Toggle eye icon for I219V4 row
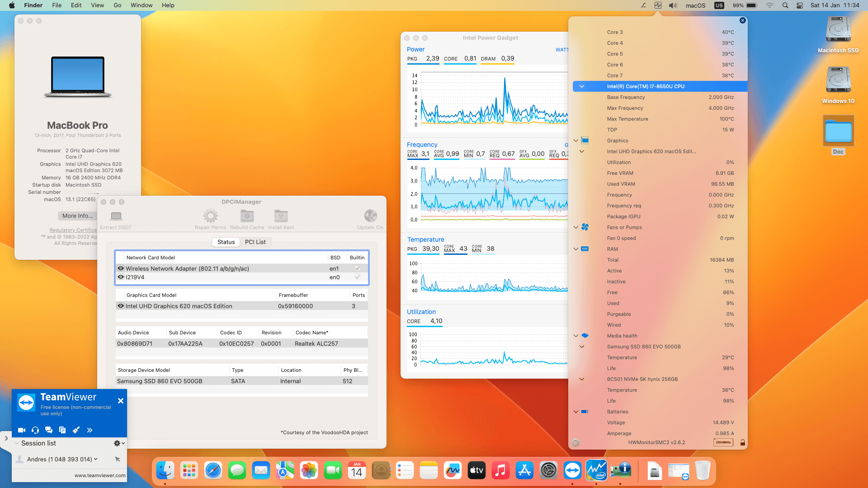Viewport: 868px width, 488px height. (x=121, y=277)
